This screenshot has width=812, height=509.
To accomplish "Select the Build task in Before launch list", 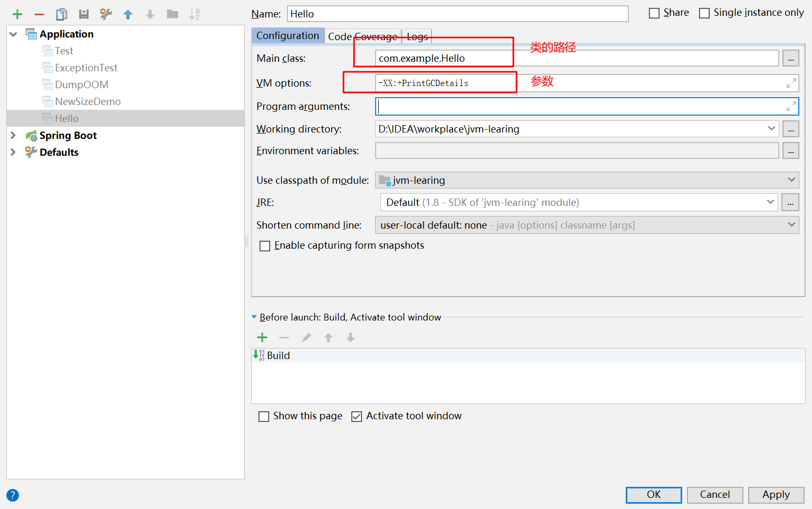I will coord(528,355).
